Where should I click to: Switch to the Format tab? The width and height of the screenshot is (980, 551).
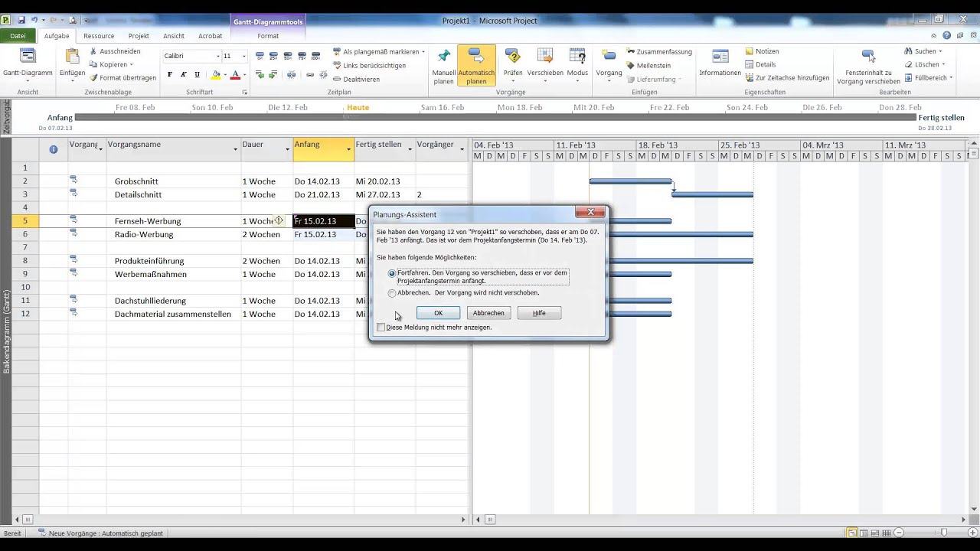pos(268,36)
